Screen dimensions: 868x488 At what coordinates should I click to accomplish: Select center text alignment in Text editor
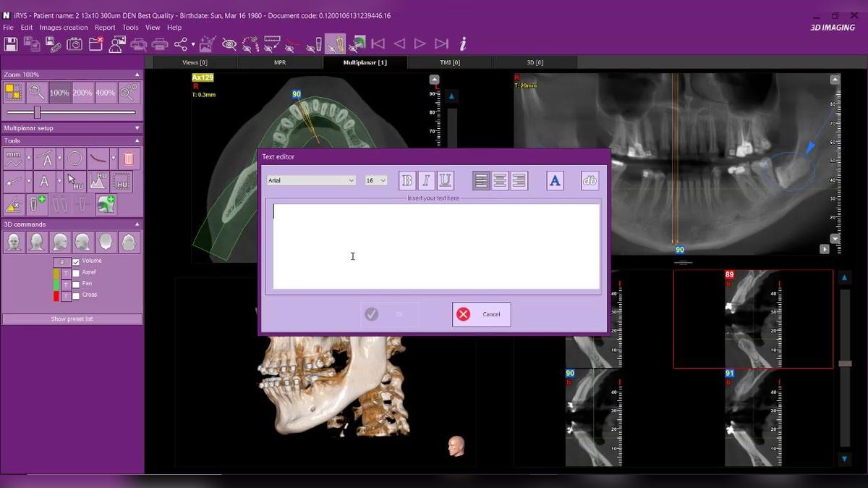[x=500, y=181]
